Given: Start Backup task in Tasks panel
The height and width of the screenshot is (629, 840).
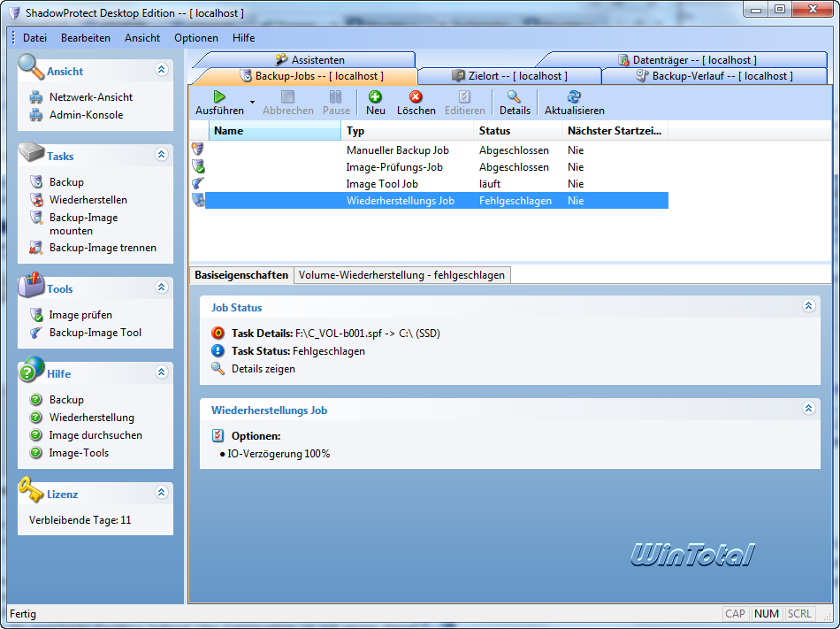Looking at the screenshot, I should [x=66, y=182].
